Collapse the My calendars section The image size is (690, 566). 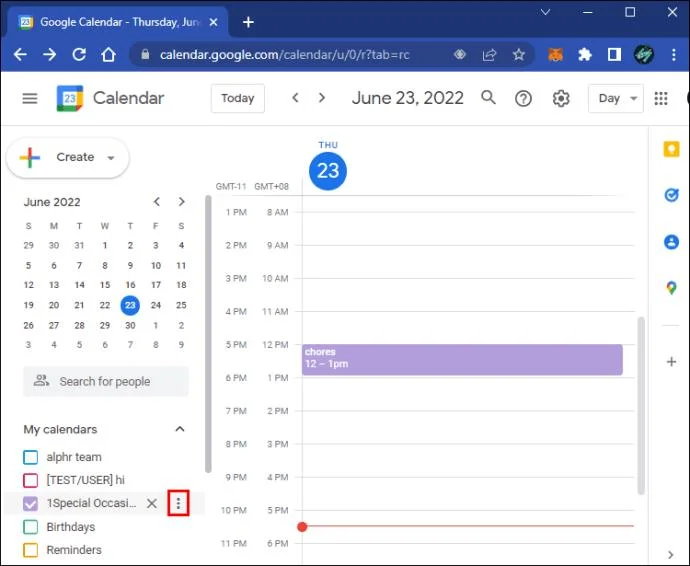coord(180,429)
